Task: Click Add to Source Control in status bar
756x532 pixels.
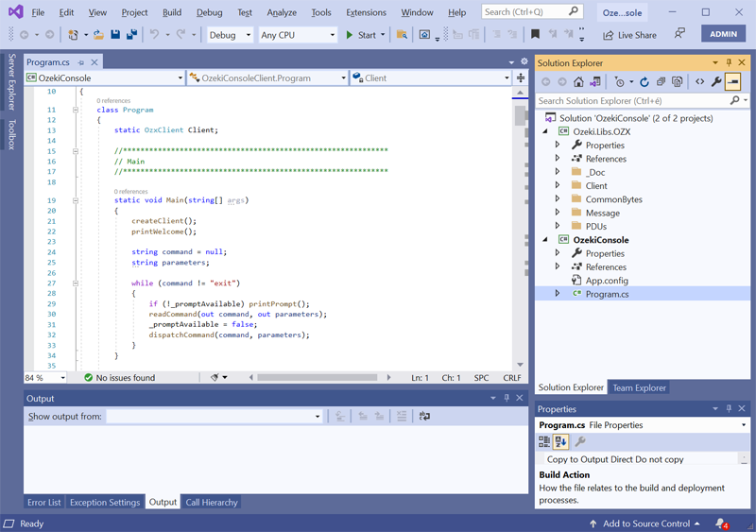Action: tap(645, 523)
